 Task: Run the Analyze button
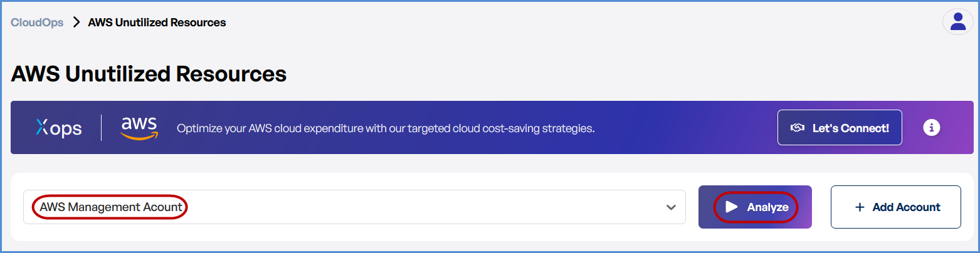(x=755, y=207)
